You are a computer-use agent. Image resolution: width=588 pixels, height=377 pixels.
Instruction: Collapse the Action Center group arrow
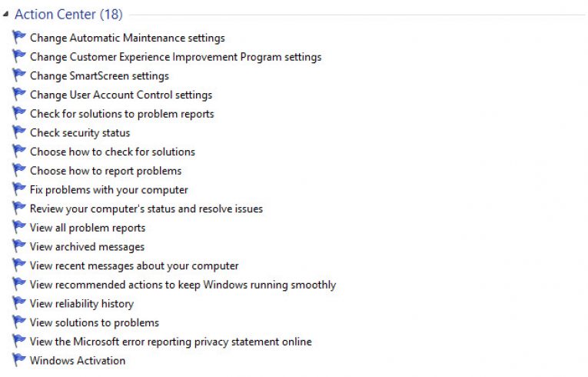coord(5,15)
